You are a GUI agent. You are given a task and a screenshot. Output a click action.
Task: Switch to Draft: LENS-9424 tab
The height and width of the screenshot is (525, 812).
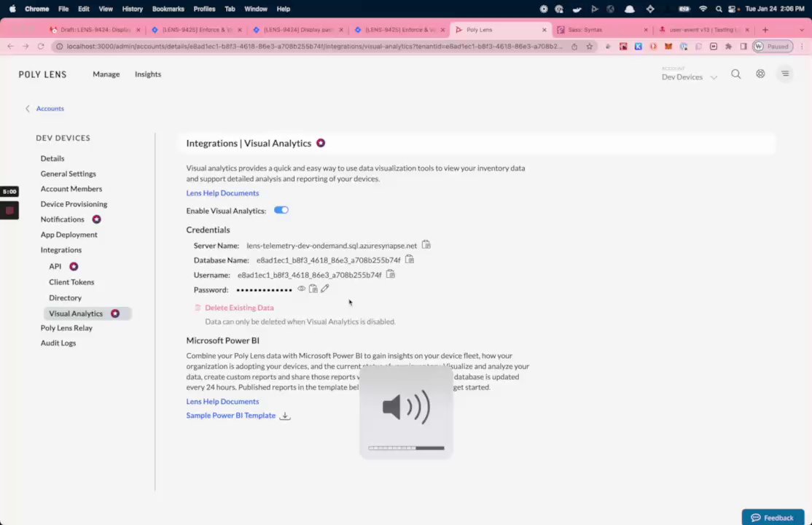(x=94, y=30)
